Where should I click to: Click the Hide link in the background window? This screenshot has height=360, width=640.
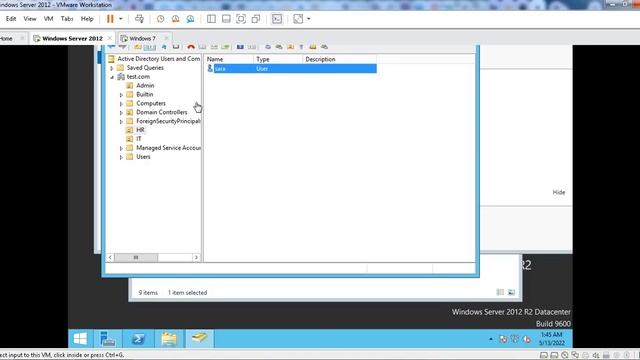559,192
